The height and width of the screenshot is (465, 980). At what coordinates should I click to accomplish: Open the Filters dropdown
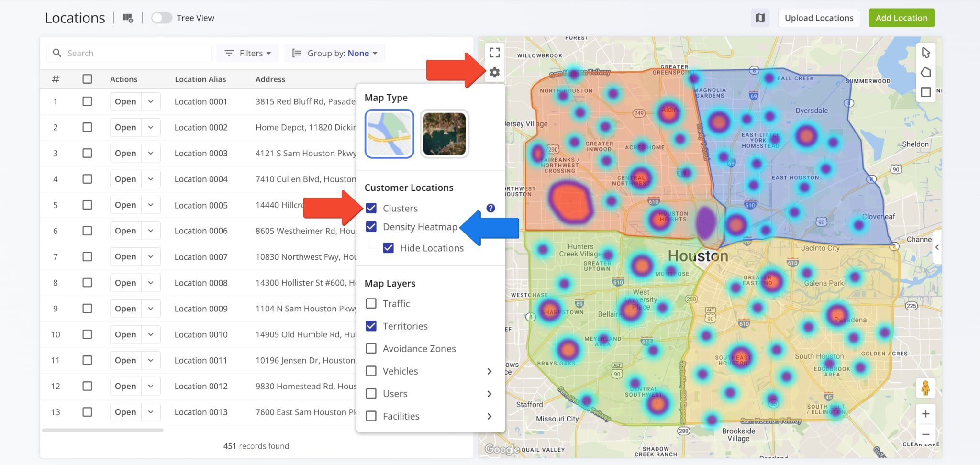click(x=248, y=53)
